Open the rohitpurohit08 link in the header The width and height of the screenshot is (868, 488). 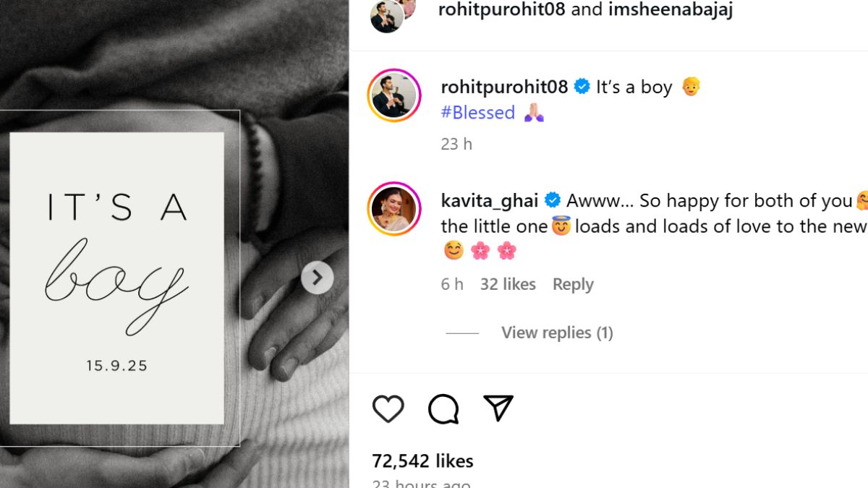click(500, 10)
